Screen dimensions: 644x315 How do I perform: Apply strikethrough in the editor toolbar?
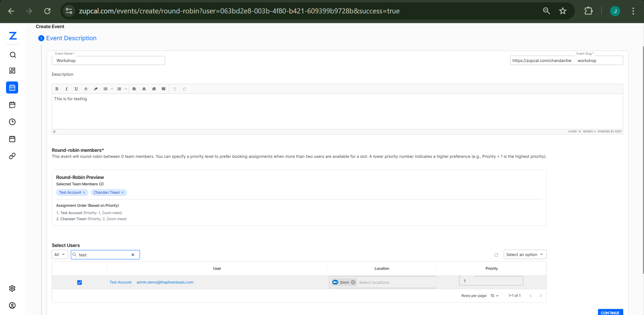pos(86,89)
